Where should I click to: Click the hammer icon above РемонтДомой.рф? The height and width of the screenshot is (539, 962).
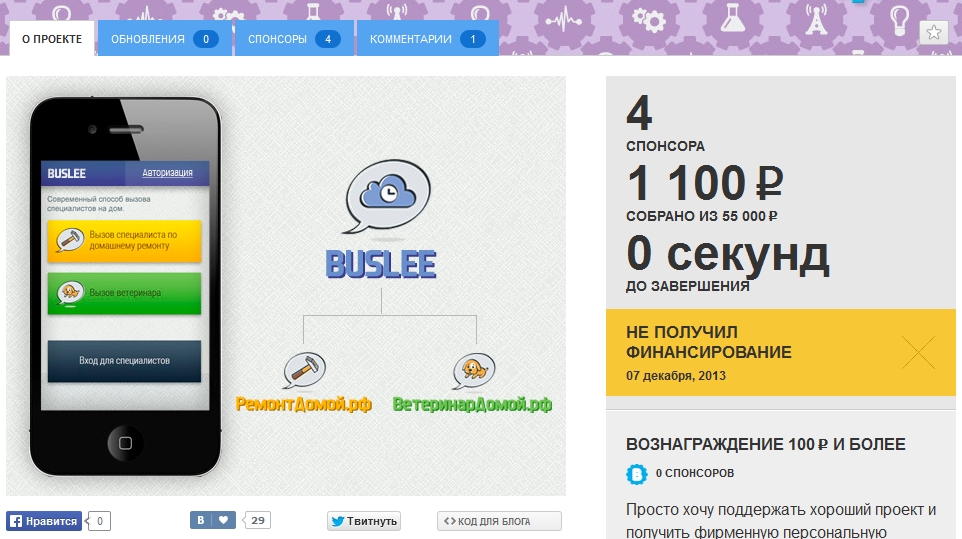(304, 370)
